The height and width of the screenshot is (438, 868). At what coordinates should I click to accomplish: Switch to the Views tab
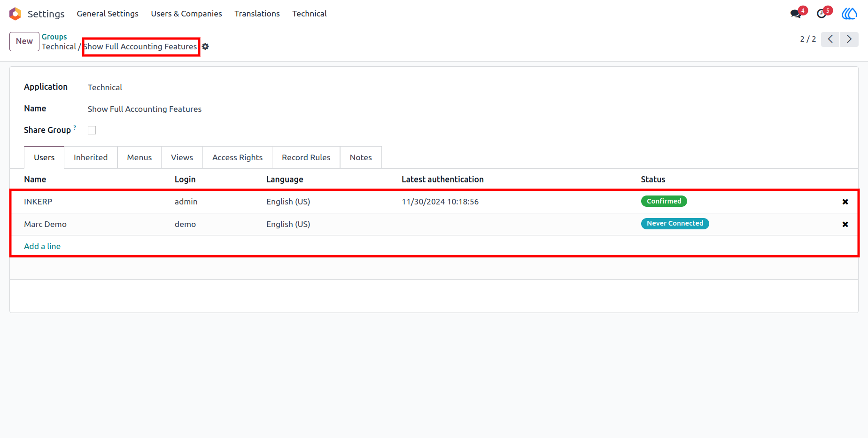(182, 157)
